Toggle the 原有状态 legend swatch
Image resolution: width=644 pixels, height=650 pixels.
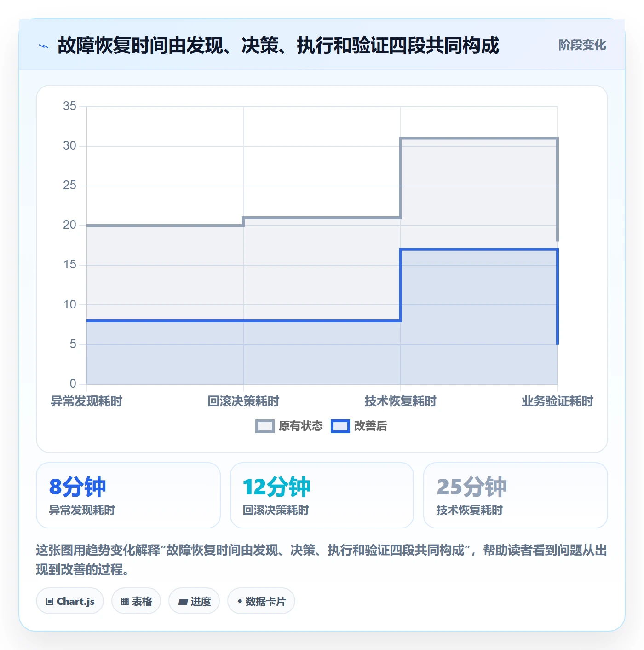pos(264,426)
